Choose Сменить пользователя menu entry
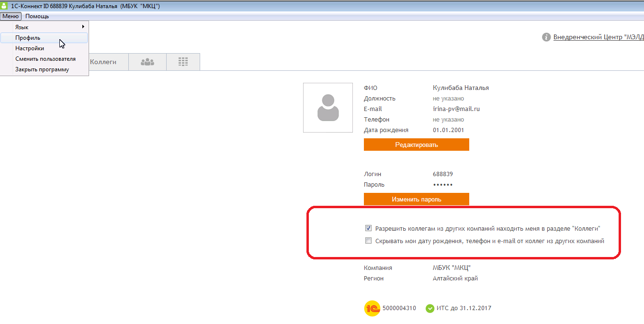The image size is (644, 324). [44, 59]
